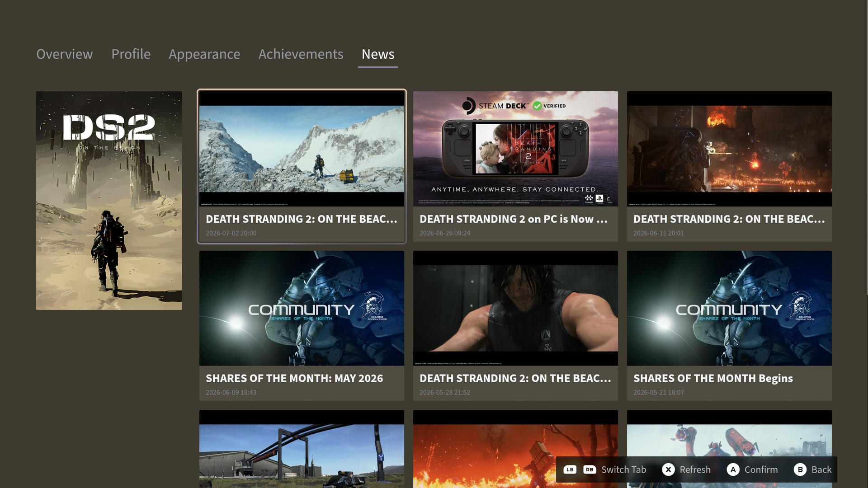Click the Back label in the hint bar
The height and width of the screenshot is (488, 868).
[x=821, y=469]
